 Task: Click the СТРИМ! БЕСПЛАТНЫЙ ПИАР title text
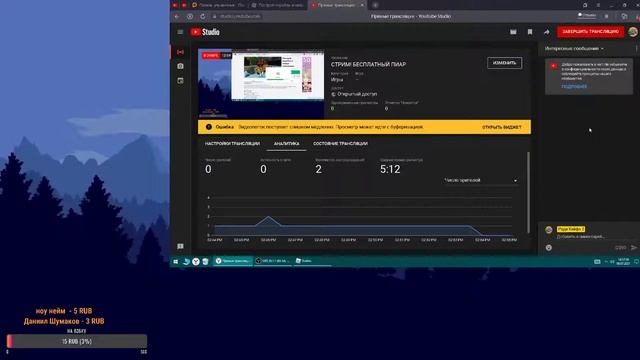[368, 64]
